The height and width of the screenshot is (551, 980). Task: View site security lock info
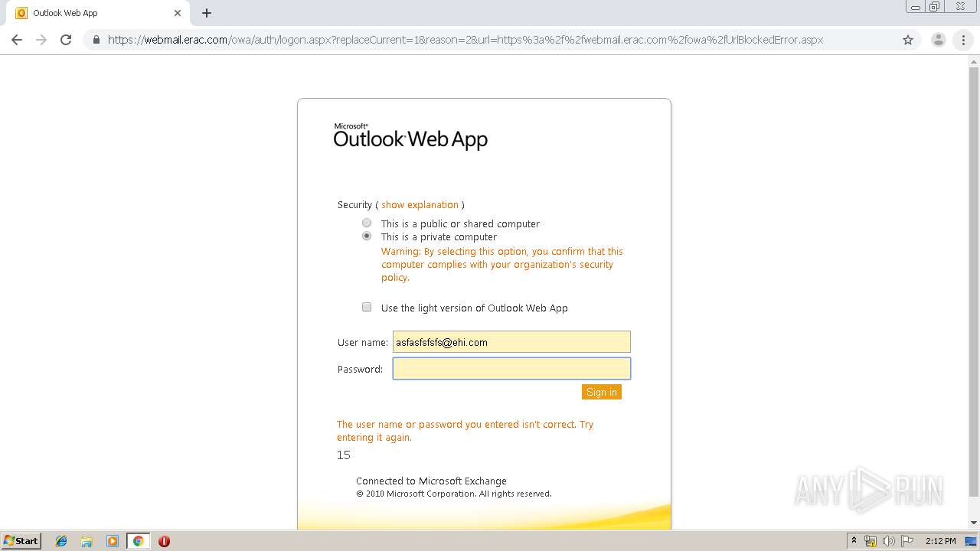click(x=96, y=40)
